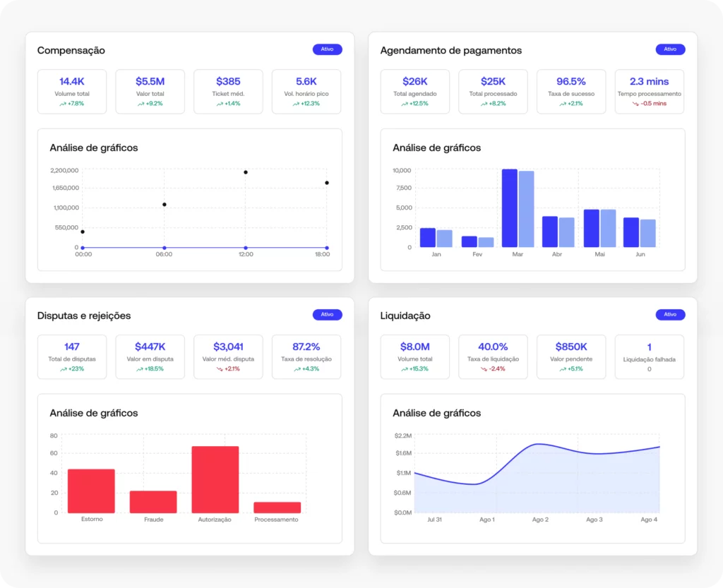The height and width of the screenshot is (588, 723).
Task: Click the Ativo badge in Agendamento de pagamentos
Action: pyautogui.click(x=670, y=49)
